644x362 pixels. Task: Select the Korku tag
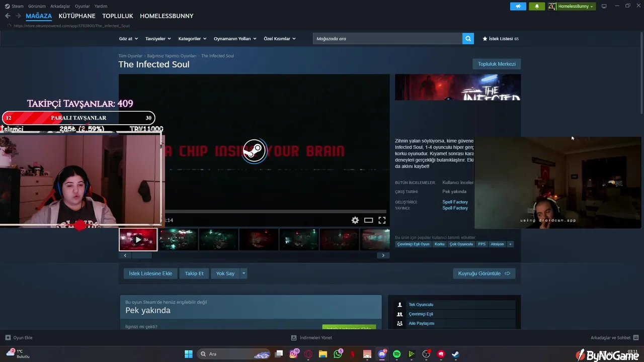(439, 244)
